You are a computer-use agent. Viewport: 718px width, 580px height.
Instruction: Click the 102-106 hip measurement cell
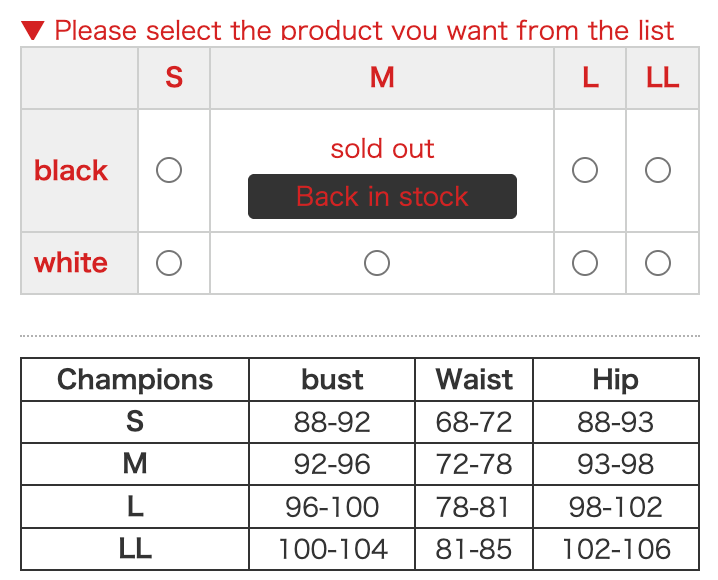point(615,549)
